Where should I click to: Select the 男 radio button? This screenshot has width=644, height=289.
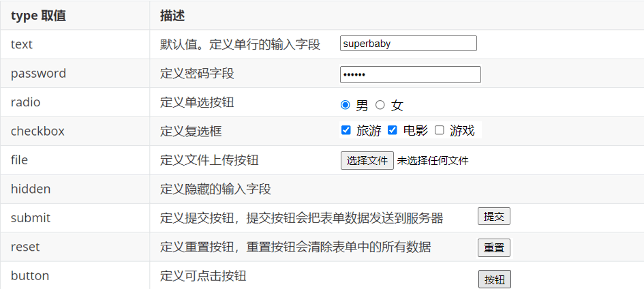click(x=345, y=105)
